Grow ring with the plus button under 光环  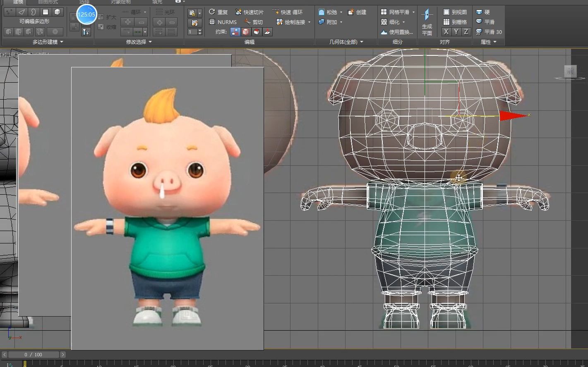click(159, 22)
